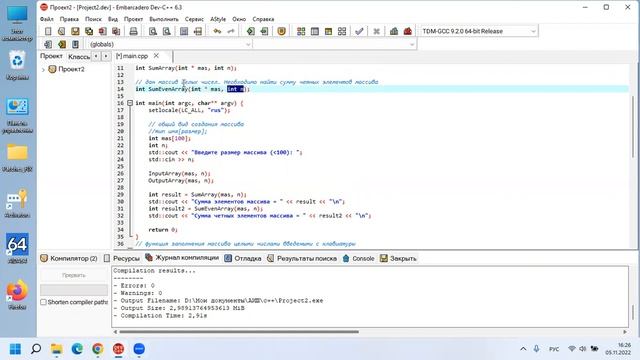Show hidden tray icons via the taskbar chevron
The width and height of the screenshot is (640, 360).
coord(523,349)
